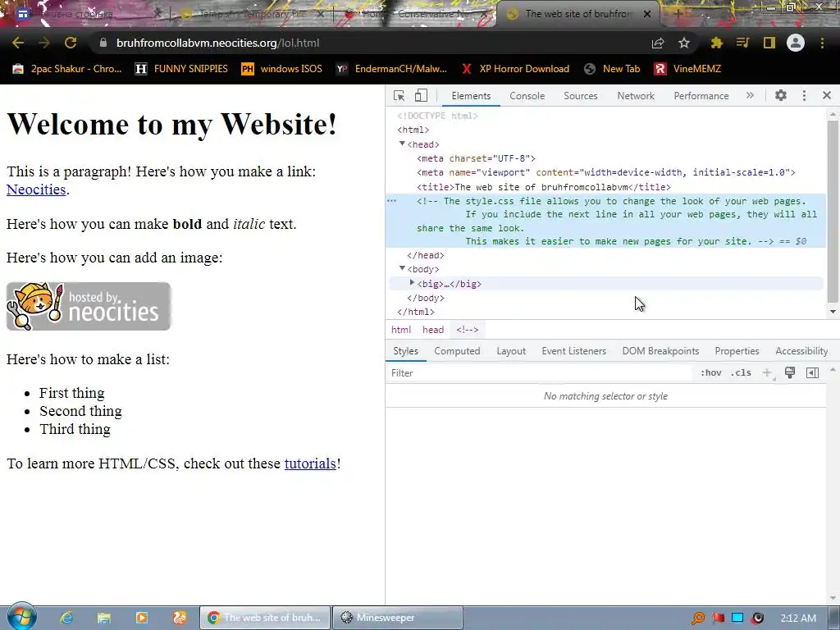Reload the current page
This screenshot has width=840, height=630.
[x=71, y=43]
